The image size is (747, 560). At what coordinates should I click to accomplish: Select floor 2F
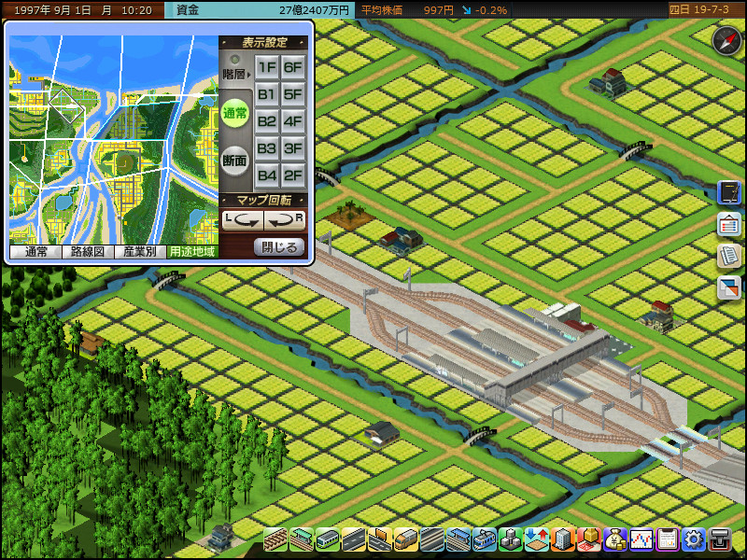(x=292, y=175)
